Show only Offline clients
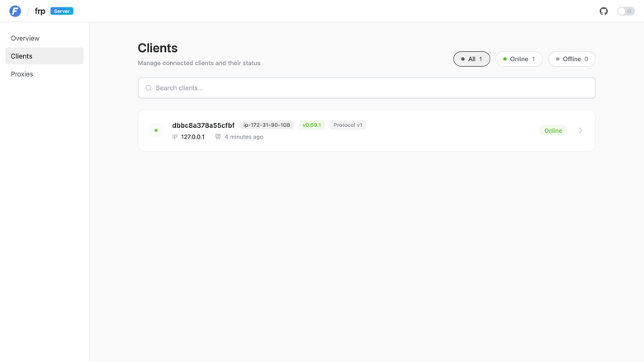The image size is (644, 362). [x=571, y=59]
